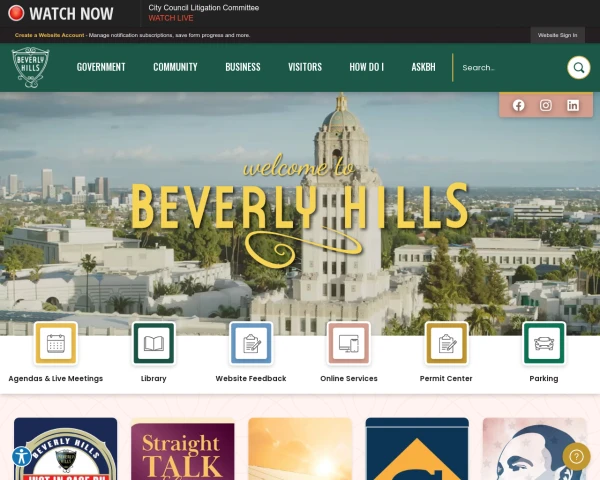Click the Agendas & Live Meetings calendar icon
600x480 pixels.
(56, 343)
